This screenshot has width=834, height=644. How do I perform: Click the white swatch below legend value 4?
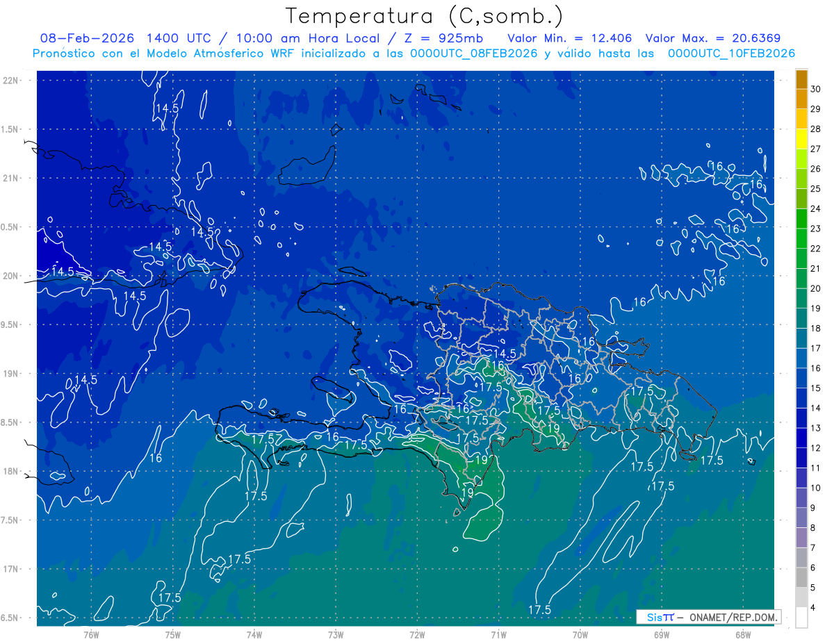[801, 618]
